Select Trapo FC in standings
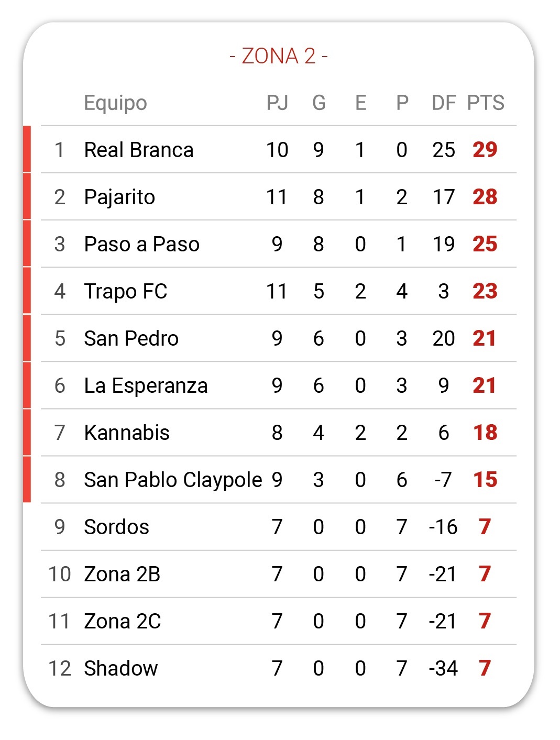The image size is (560, 740). click(x=126, y=291)
